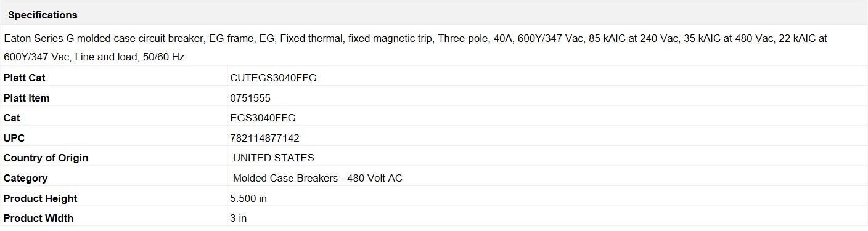Click the Platt Item label
The image size is (868, 231).
coord(27,98)
